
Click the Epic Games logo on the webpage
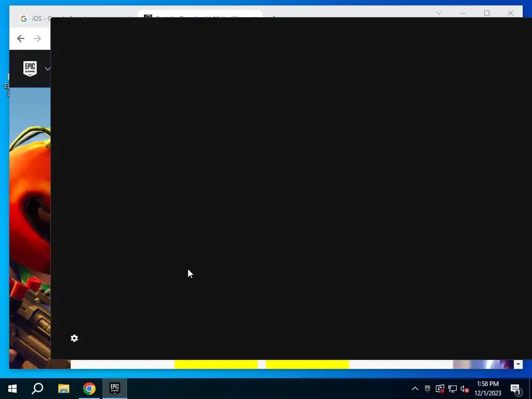(x=30, y=69)
